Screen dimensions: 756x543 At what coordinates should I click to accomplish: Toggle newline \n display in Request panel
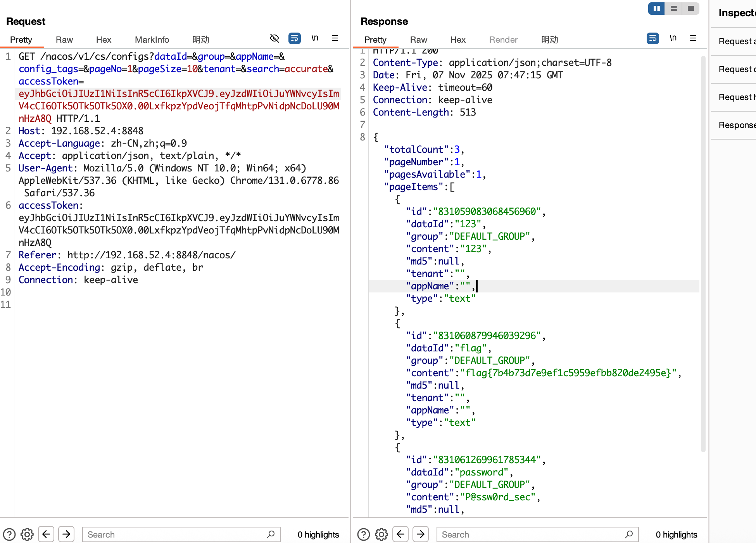(315, 38)
